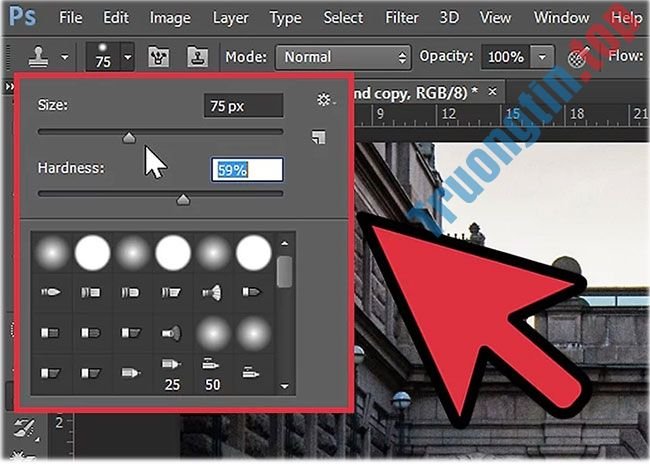Toggle pressure for opacity icon
The image size is (650, 464).
coord(579,57)
